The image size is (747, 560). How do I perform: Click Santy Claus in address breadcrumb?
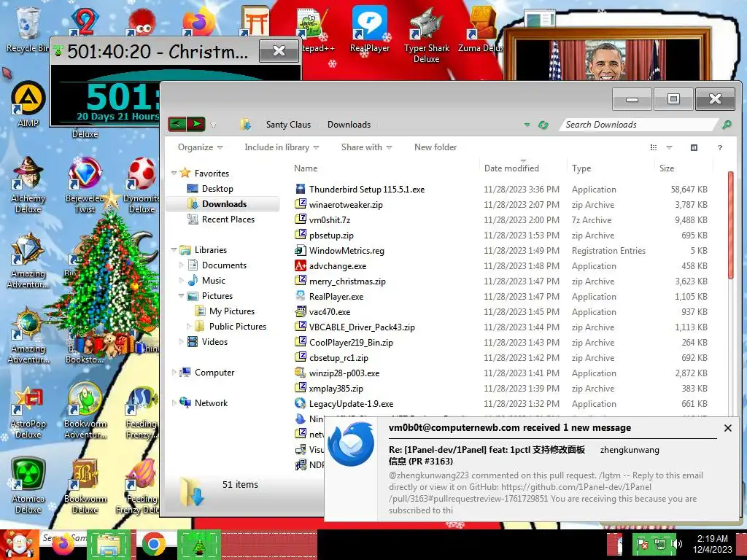tap(288, 124)
